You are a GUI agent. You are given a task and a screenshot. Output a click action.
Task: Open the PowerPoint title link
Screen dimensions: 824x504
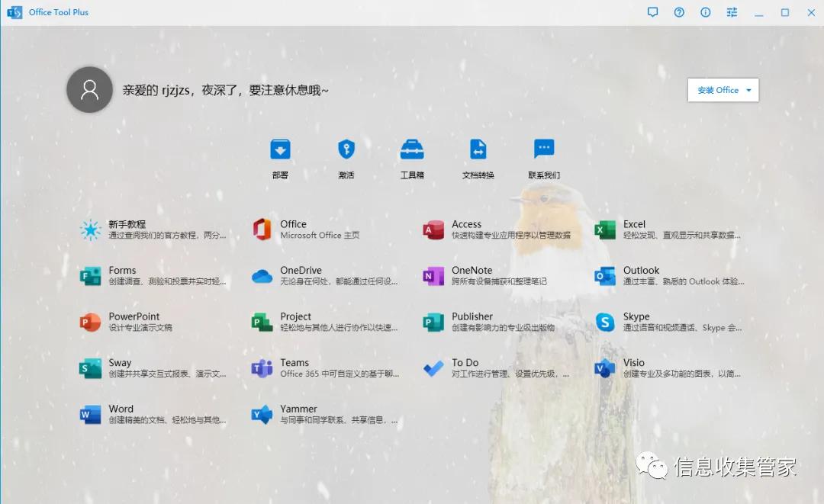134,316
